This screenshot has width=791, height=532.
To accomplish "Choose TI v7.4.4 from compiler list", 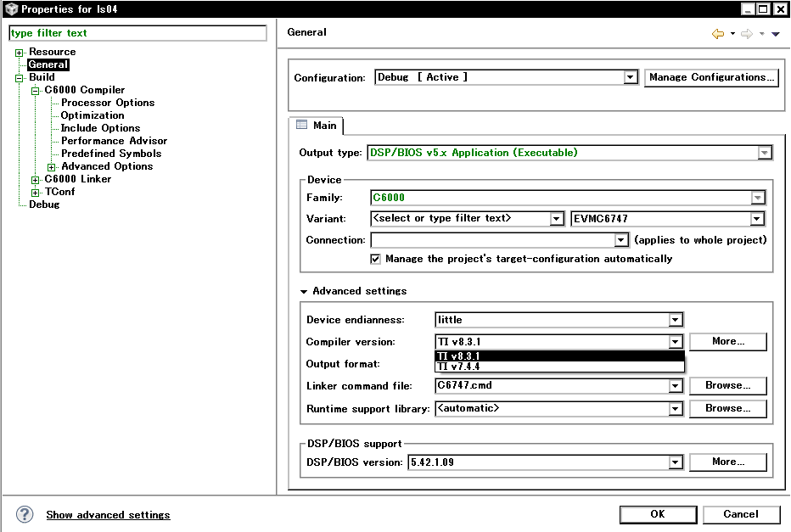I will 559,367.
